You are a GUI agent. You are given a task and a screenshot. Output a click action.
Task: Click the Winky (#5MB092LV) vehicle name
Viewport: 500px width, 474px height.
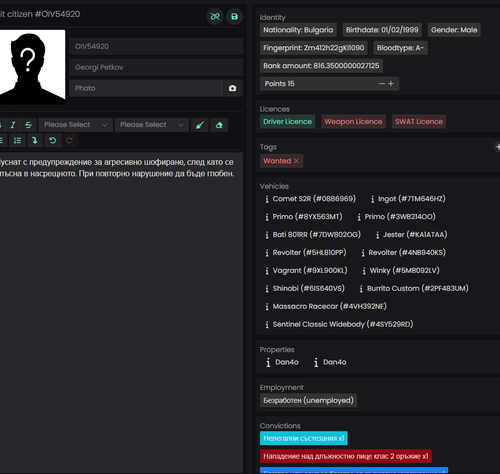click(404, 270)
